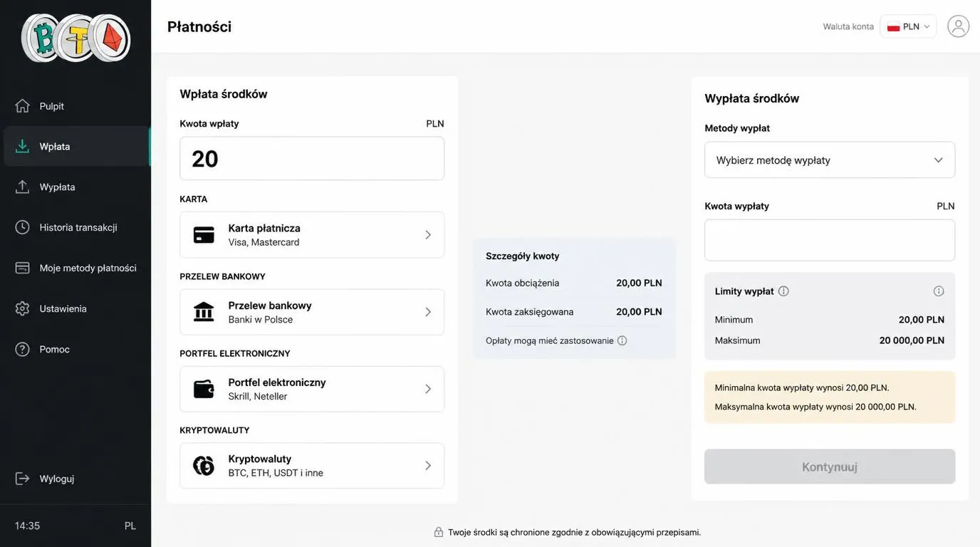Expand Karta płatnicza option via chevron
Viewport: 980px width, 547px height.
click(x=428, y=235)
